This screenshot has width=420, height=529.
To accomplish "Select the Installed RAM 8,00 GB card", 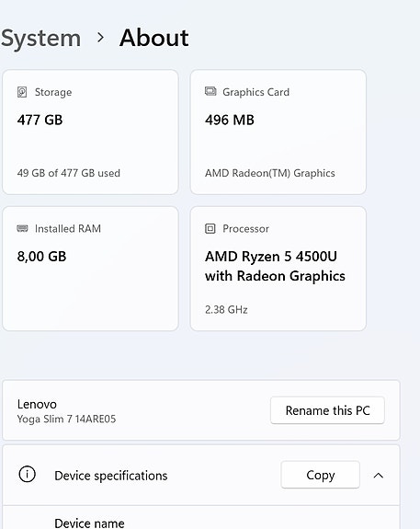I will tap(90, 269).
